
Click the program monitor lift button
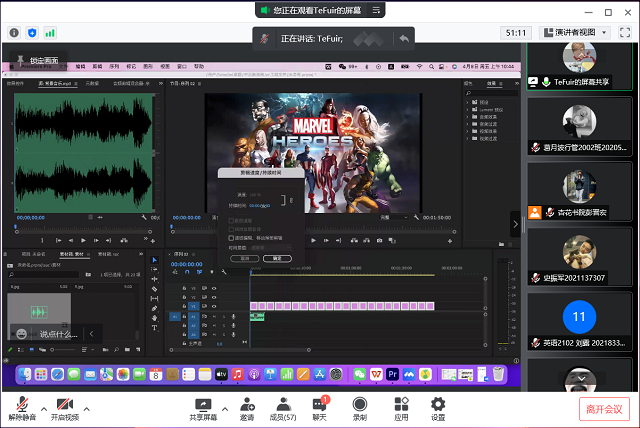click(354, 240)
